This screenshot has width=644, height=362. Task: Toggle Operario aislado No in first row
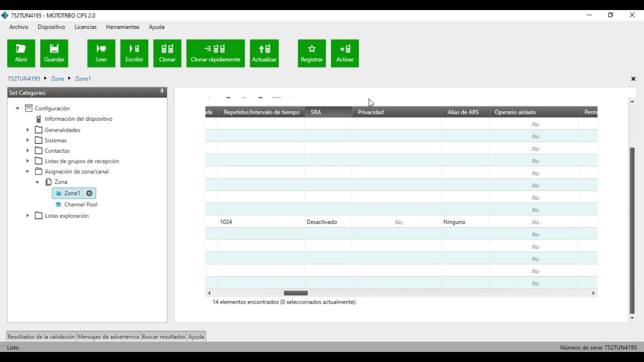click(535, 124)
